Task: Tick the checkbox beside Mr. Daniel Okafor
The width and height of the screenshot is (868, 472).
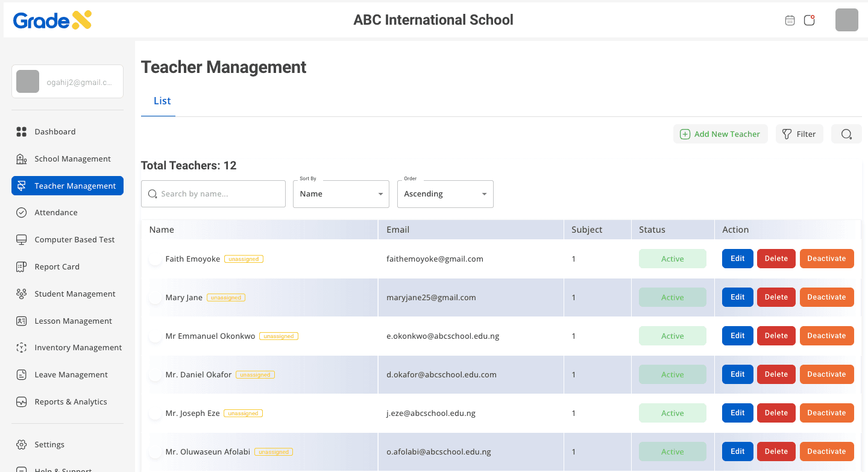Action: click(x=154, y=374)
